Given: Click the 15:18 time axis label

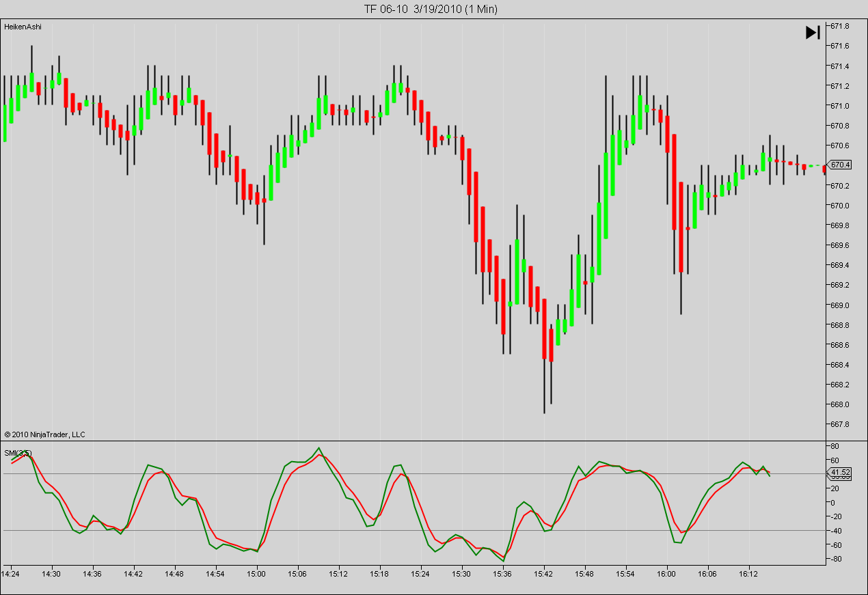Looking at the screenshot, I should point(380,574).
